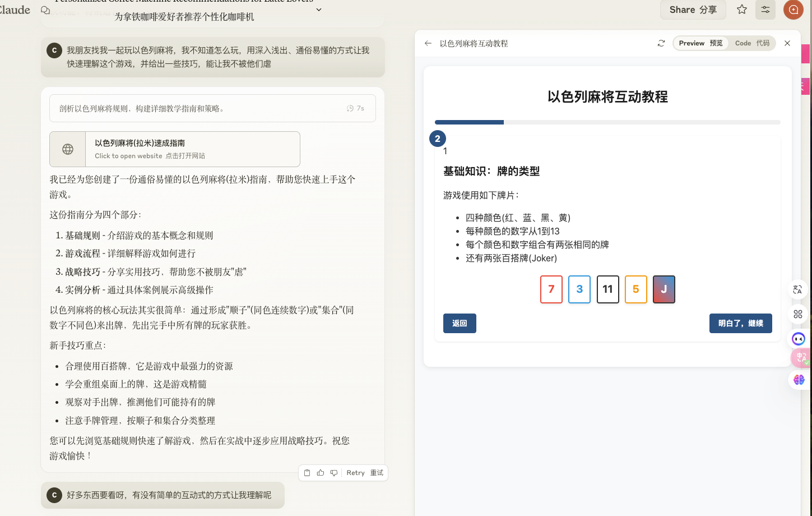
Task: Switch the artifact view to Code 代码
Action: tap(752, 43)
